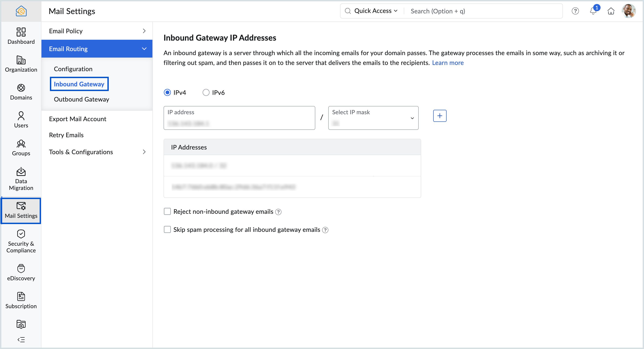Show help for Reject non-inbound gateway emails
Screen dimensions: 644x349
click(x=278, y=212)
